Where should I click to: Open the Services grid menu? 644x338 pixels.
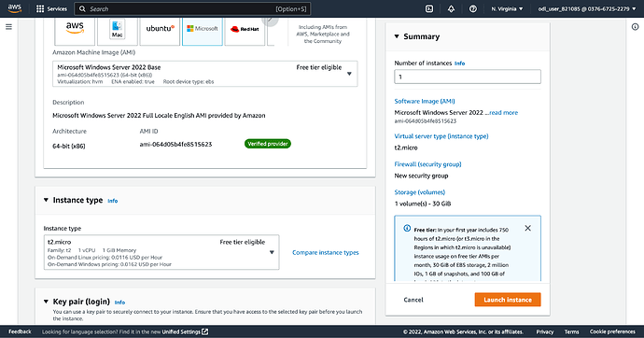(x=51, y=8)
